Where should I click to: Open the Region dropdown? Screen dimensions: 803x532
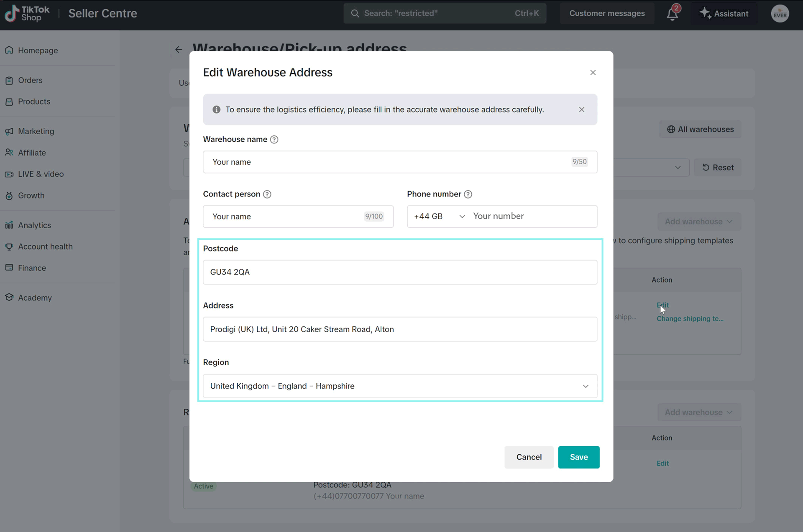pos(399,386)
